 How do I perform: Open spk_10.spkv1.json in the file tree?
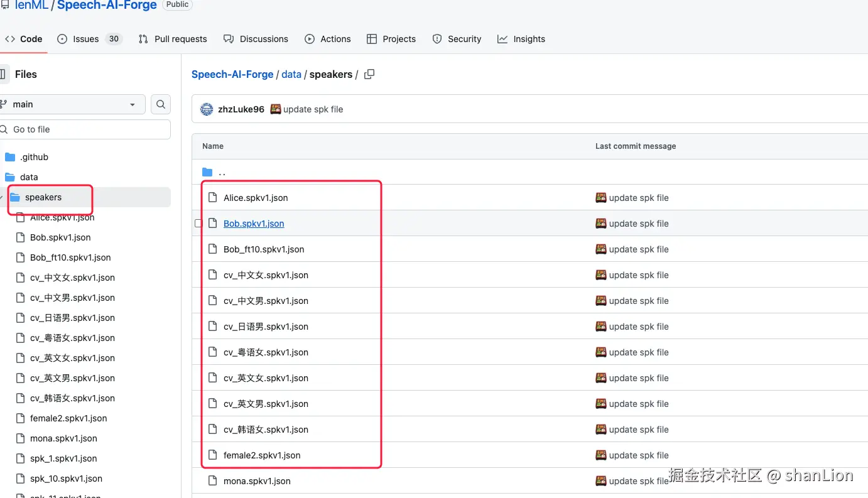(66, 479)
